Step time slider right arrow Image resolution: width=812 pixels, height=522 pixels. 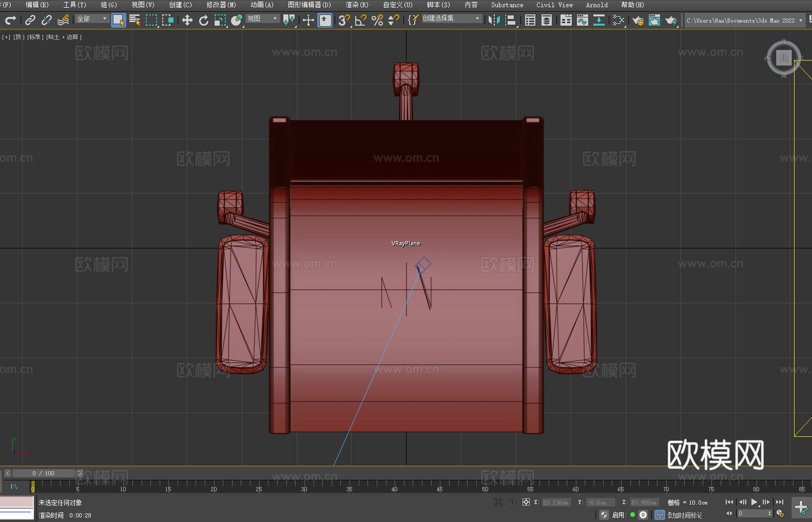80,473
